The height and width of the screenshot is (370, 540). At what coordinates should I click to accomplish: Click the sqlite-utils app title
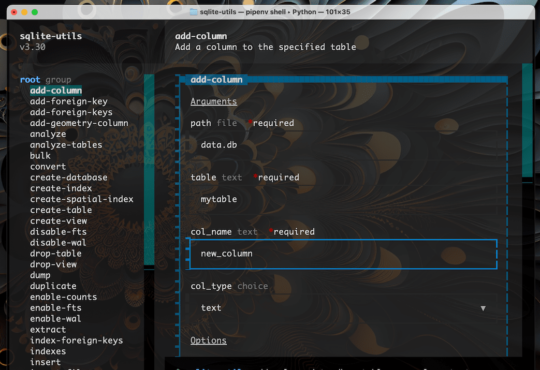tap(51, 36)
